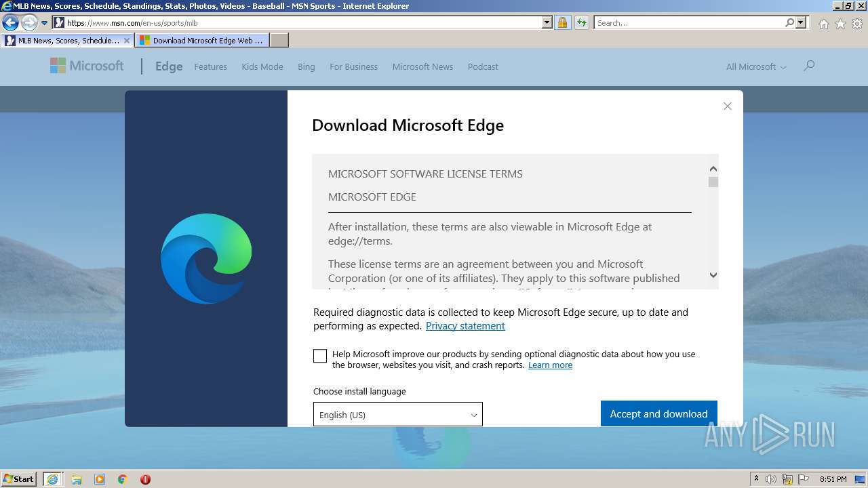Viewport: 868px width, 488px height.
Task: Expand the All Microsoft dropdown
Action: tap(756, 66)
